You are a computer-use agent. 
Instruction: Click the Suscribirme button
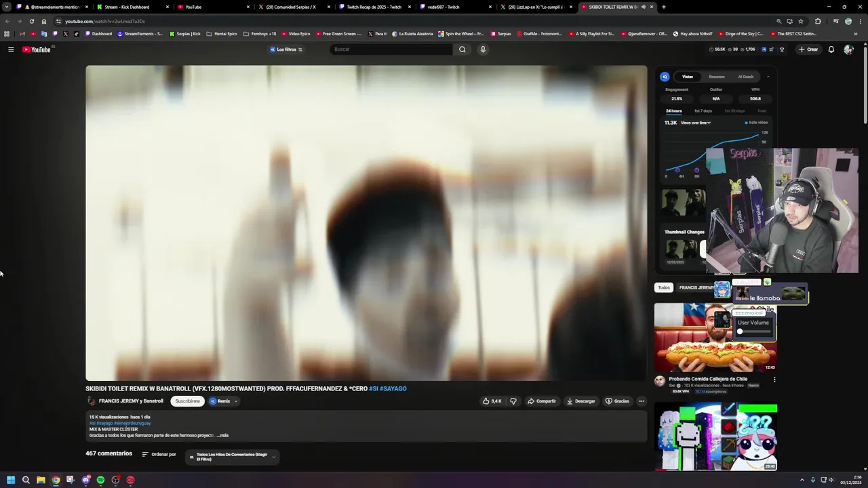pos(188,401)
